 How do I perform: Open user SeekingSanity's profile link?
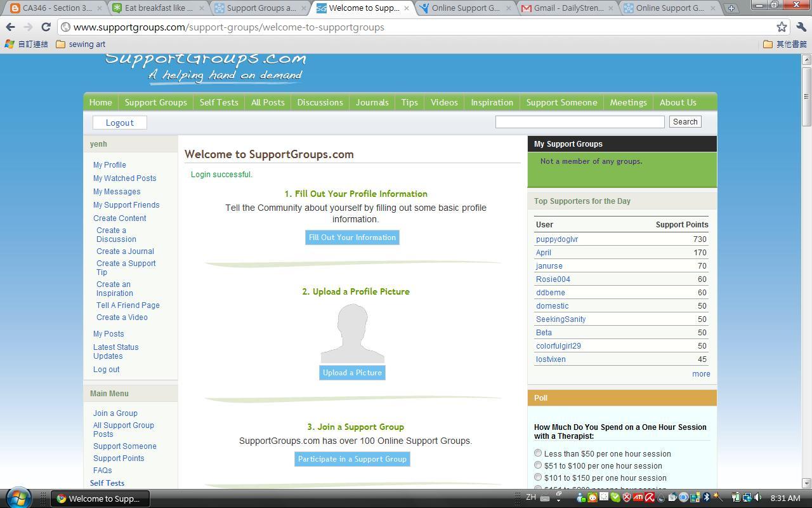[561, 319]
